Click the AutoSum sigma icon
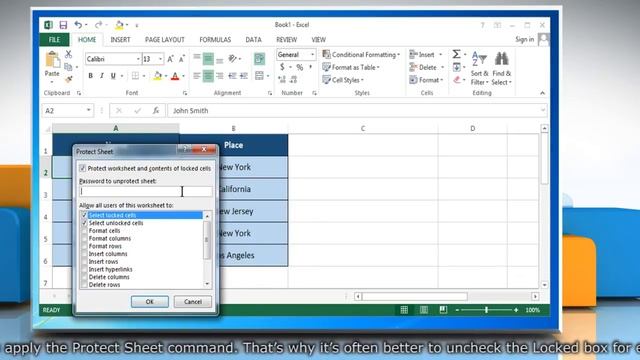 pyautogui.click(x=456, y=54)
